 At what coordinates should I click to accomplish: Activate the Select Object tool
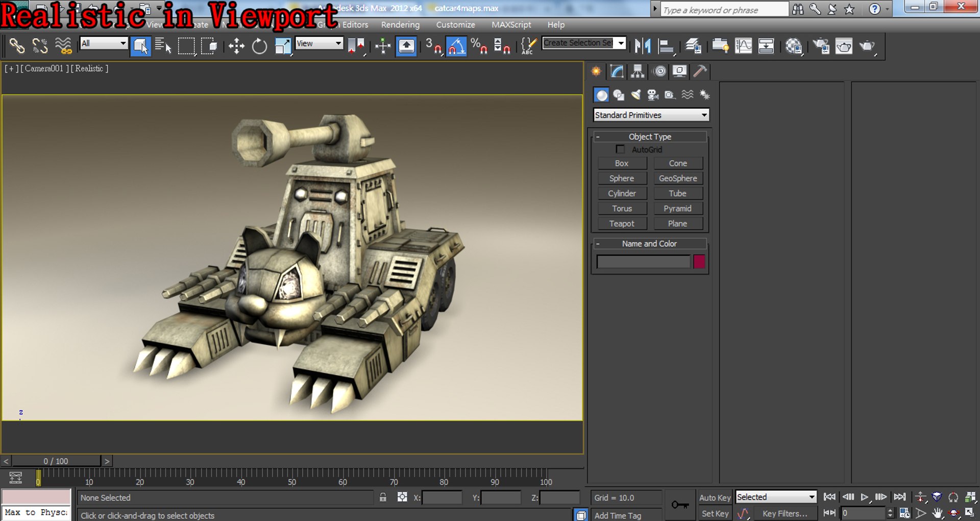point(140,46)
